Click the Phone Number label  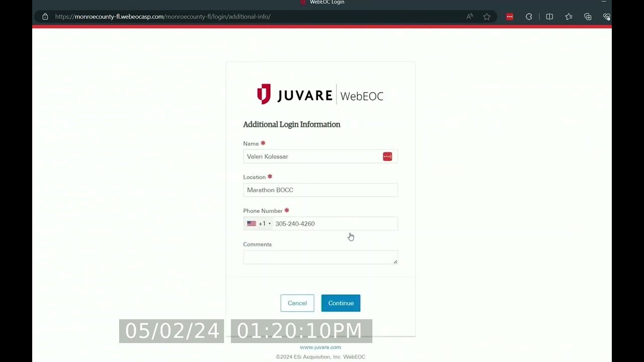(x=263, y=211)
